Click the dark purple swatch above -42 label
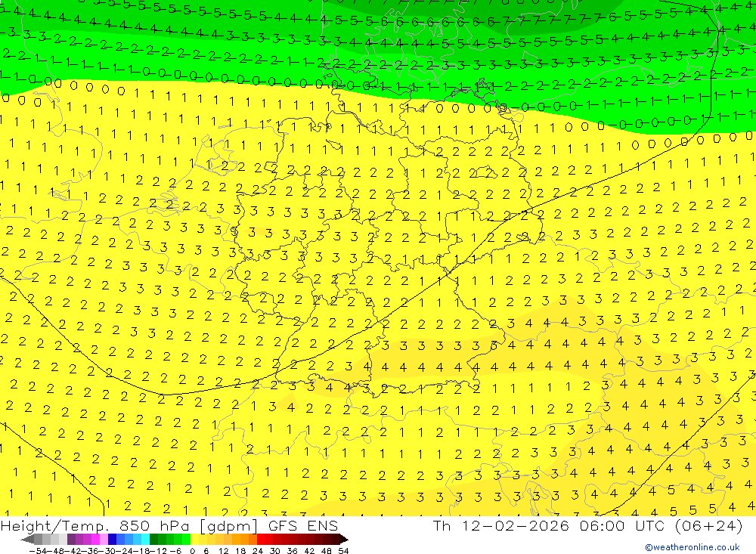756x554 pixels. click(x=71, y=539)
